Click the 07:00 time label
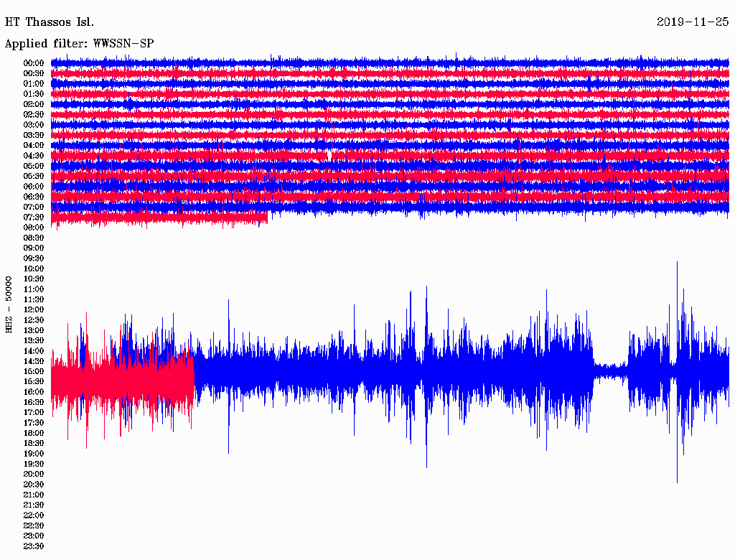The width and height of the screenshot is (735, 560). point(34,207)
